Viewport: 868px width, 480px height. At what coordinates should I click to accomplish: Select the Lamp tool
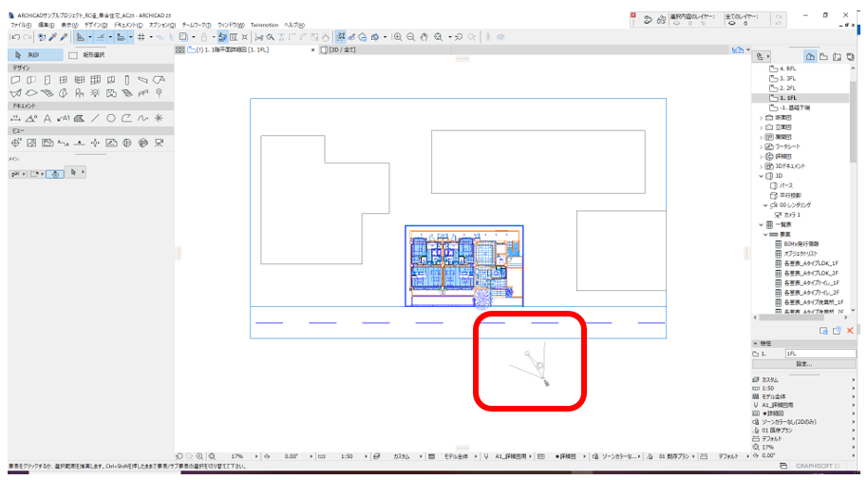coord(95,93)
